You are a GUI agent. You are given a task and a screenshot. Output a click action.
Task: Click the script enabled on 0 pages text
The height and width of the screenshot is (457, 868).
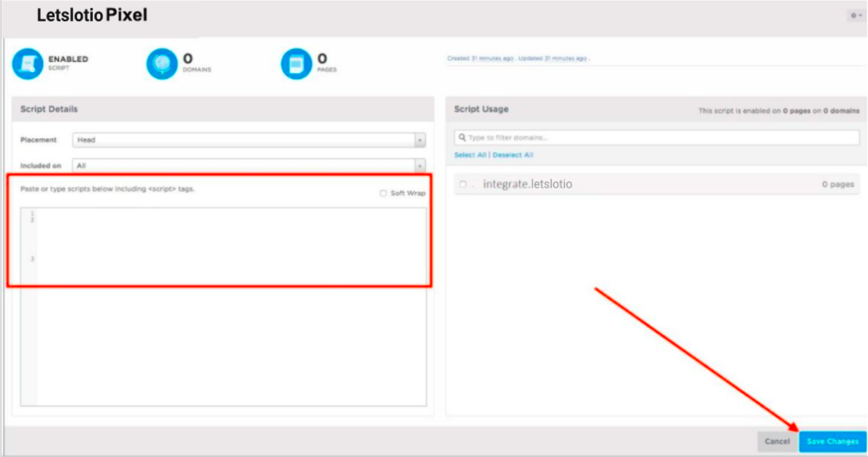coord(779,111)
